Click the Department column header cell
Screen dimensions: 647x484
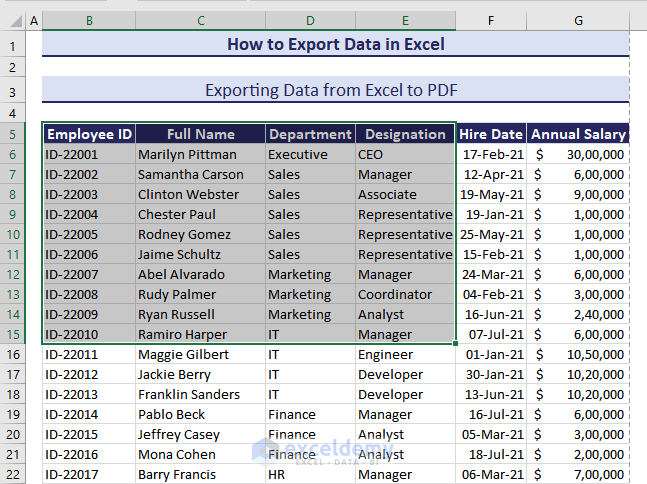click(x=311, y=134)
